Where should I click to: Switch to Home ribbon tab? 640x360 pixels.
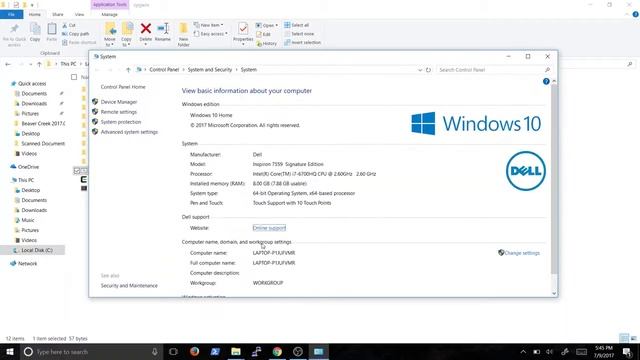pos(35,14)
